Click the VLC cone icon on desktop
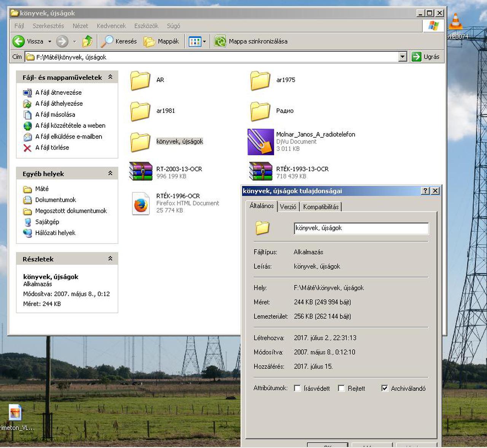487x448 pixels. (x=456, y=22)
